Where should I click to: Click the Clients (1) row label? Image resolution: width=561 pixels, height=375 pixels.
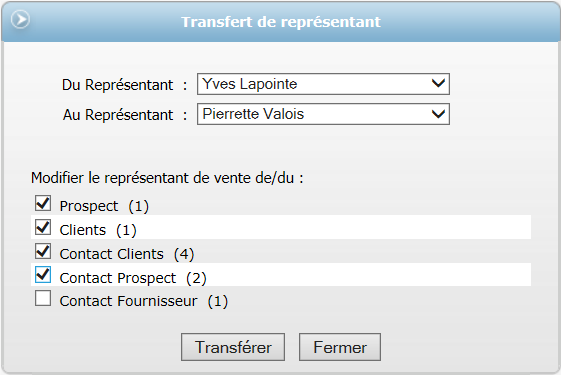[x=98, y=230]
